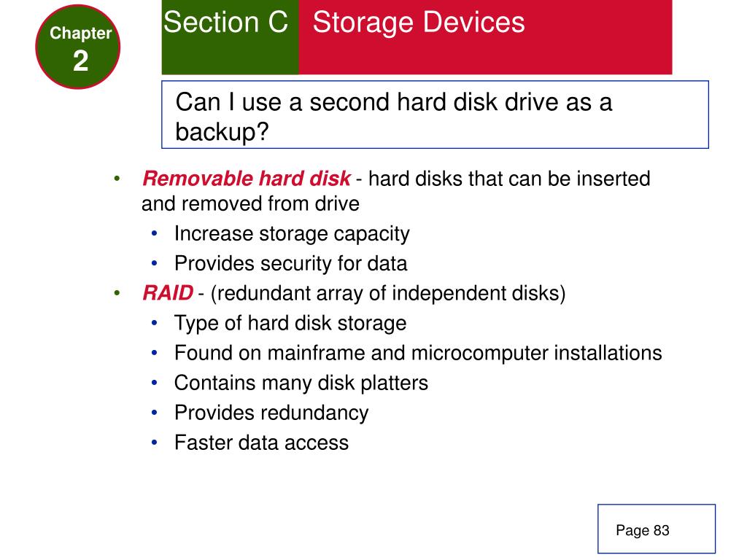Select the Contains many disk platters bullet
747x560 pixels.
pyautogui.click(x=301, y=383)
